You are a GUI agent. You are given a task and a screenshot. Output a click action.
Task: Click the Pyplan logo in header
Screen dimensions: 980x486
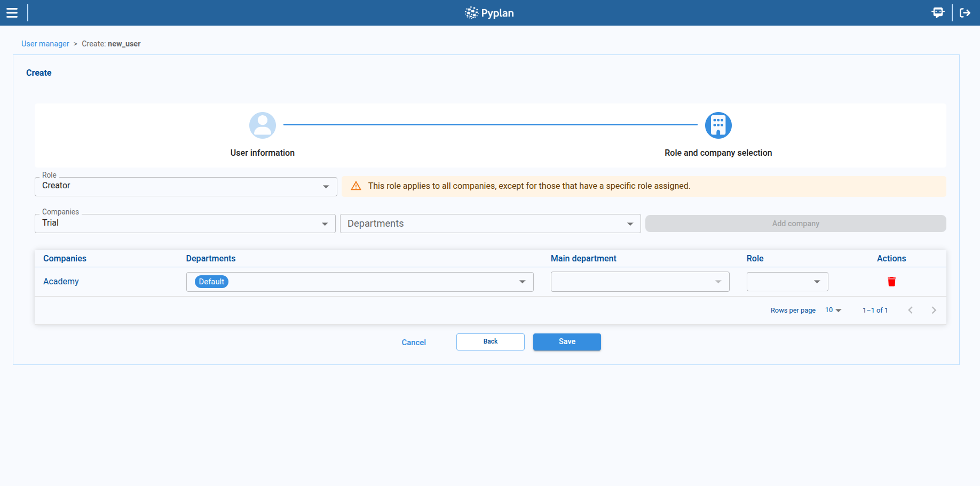(x=489, y=13)
